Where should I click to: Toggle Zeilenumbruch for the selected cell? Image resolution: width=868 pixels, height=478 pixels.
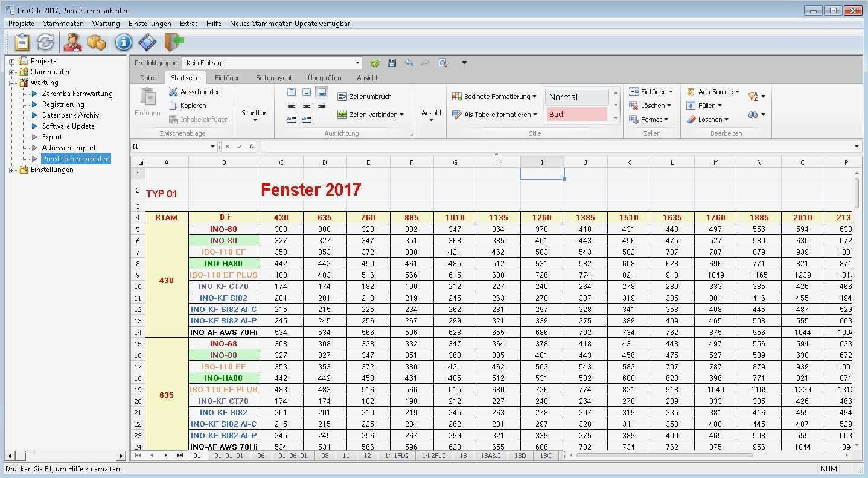(366, 96)
